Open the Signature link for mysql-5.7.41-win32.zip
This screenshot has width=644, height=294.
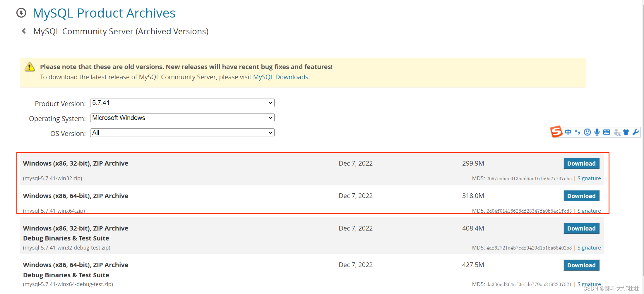tap(589, 178)
